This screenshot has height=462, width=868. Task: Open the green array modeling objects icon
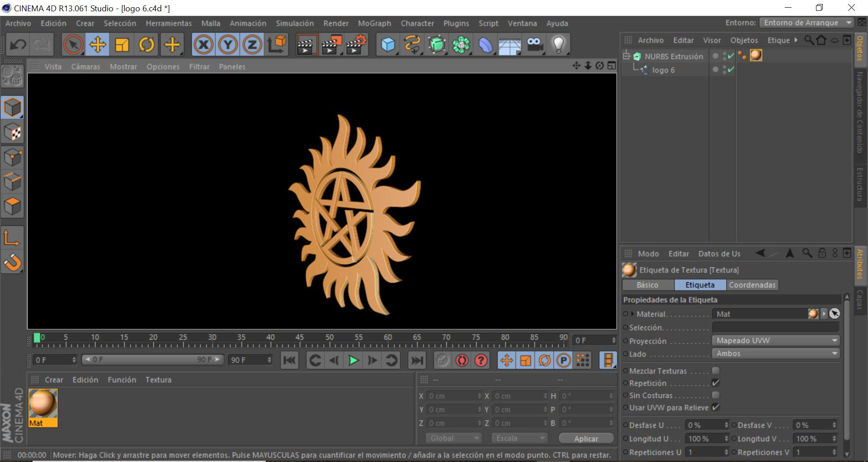coord(461,44)
